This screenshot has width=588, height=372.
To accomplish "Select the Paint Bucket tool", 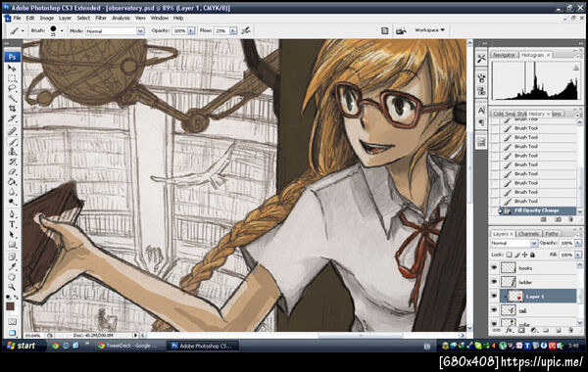I will 12,182.
